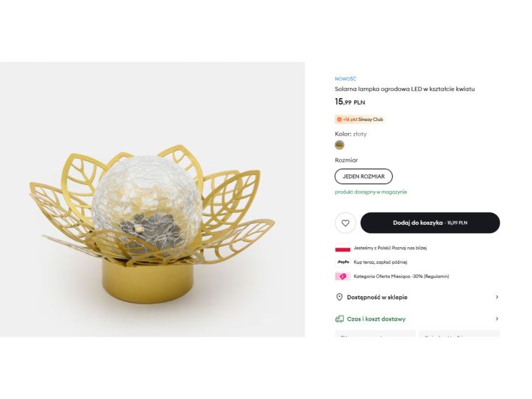The height and width of the screenshot is (399, 532).
Task: Click the Polish flag icon
Action: 342,248
